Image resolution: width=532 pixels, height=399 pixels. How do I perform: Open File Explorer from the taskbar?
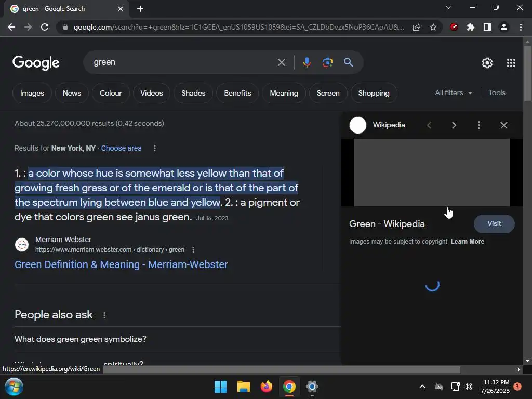pos(243,387)
